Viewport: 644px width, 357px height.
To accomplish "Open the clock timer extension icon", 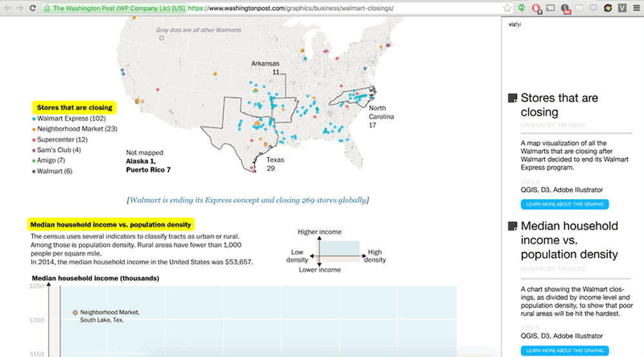I will pyautogui.click(x=565, y=8).
